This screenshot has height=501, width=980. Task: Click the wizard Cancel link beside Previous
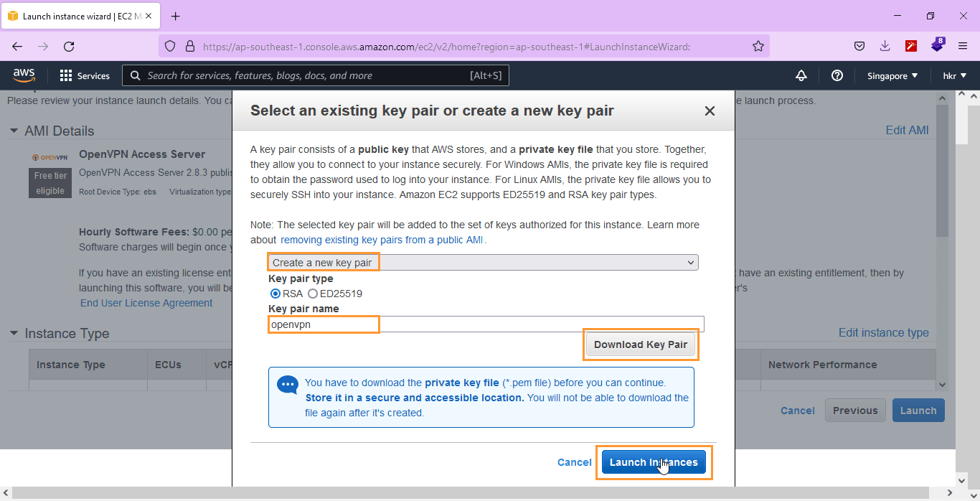click(x=798, y=411)
